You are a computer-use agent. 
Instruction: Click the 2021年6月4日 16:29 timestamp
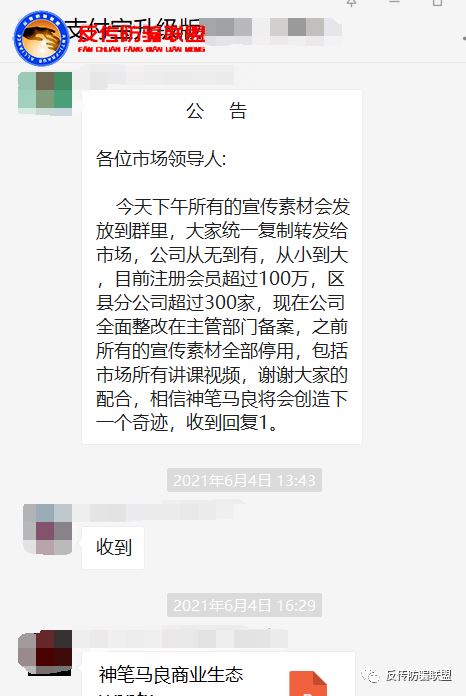click(244, 605)
